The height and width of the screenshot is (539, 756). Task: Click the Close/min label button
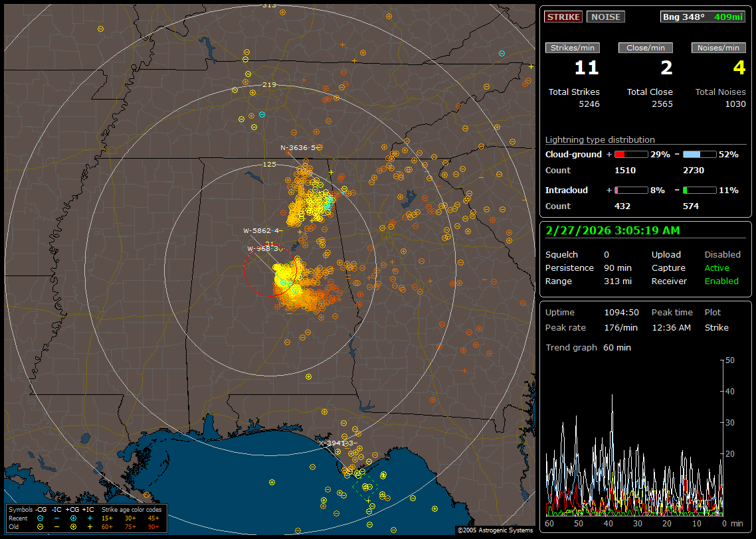pos(645,48)
